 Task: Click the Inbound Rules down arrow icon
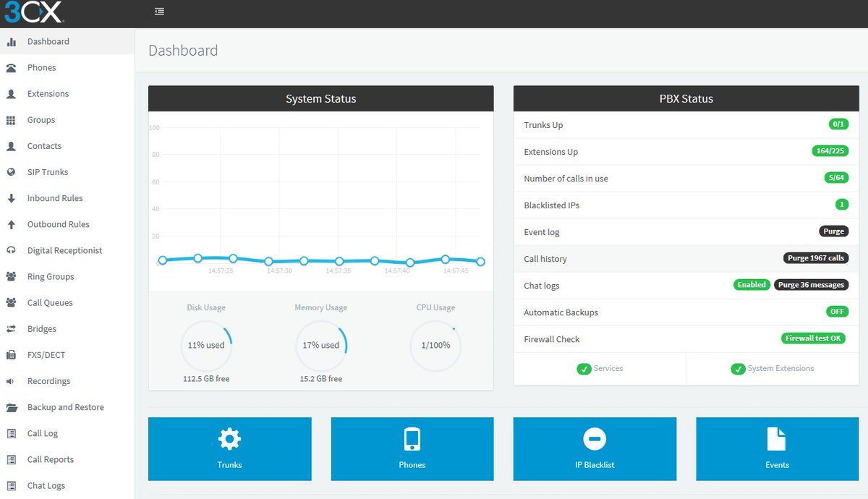click(11, 198)
